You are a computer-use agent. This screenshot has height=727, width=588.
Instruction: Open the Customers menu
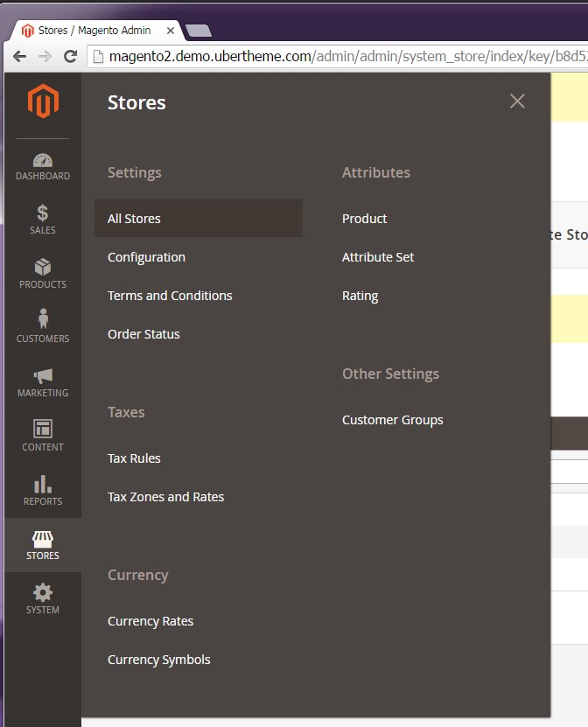[43, 326]
